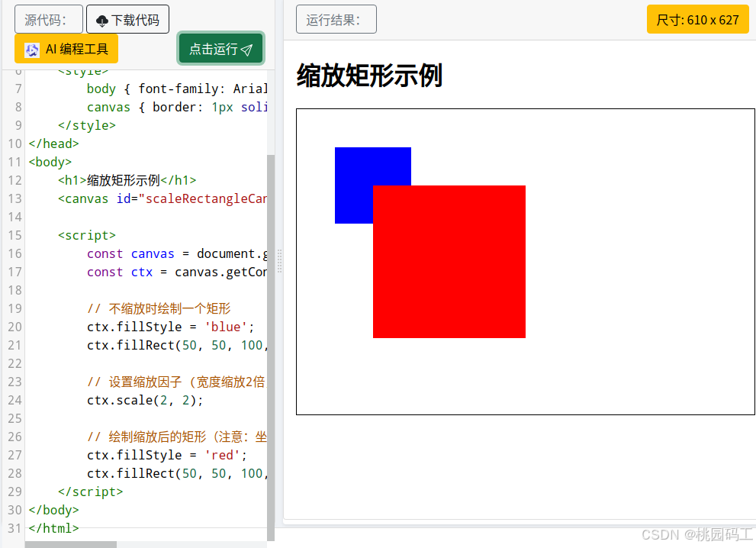The height and width of the screenshot is (548, 756).
Task: Click the paper plane icon in 点击运行
Action: pyautogui.click(x=246, y=50)
